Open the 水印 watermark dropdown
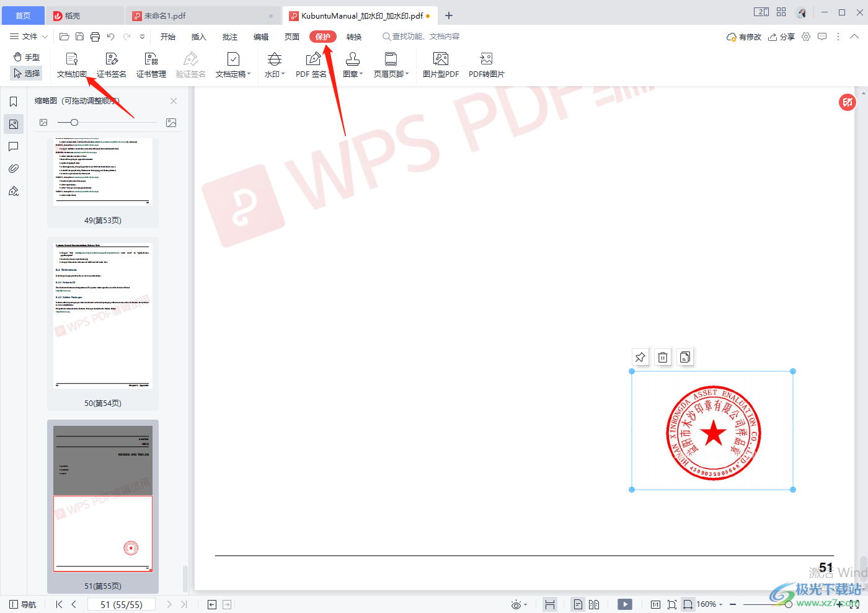868x613 pixels. (x=275, y=65)
